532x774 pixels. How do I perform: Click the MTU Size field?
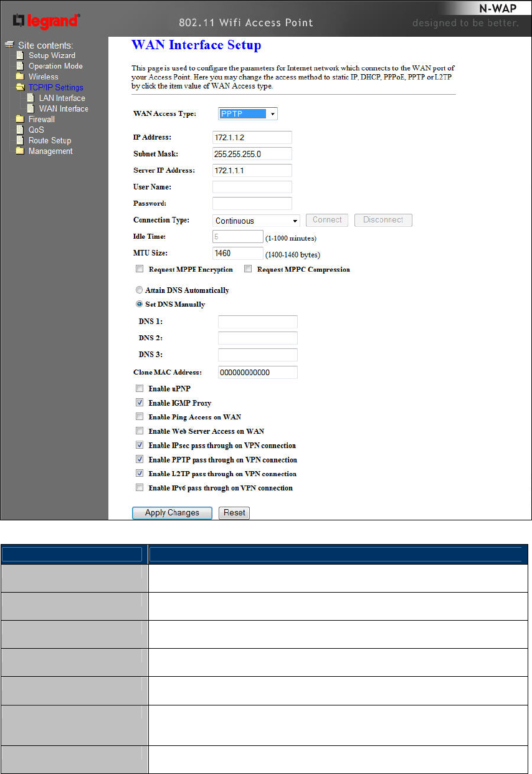pyautogui.click(x=238, y=254)
